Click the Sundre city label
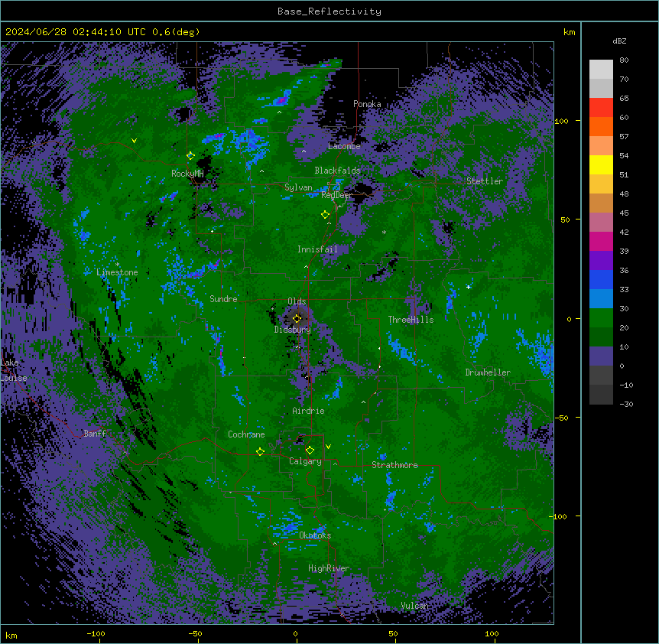Viewport: 659px width, 644px height. coord(223,299)
